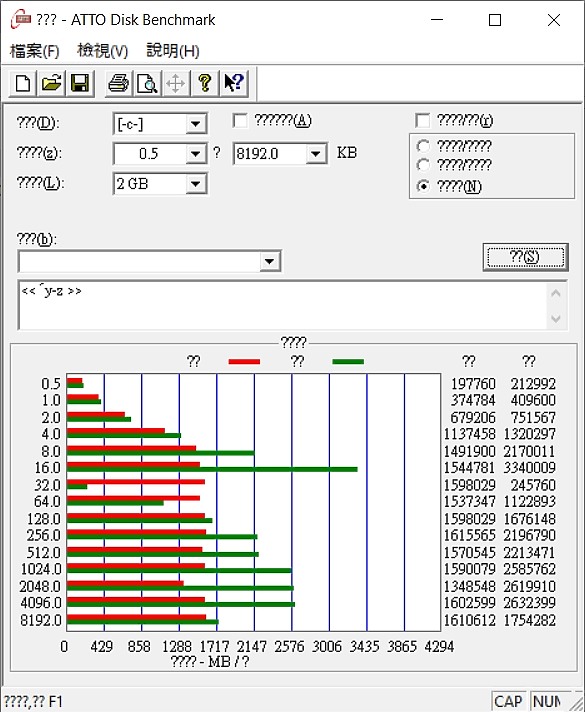585x712 pixels.
Task: Close the ATTO Disk Benchmark window
Action: pyautogui.click(x=554, y=20)
